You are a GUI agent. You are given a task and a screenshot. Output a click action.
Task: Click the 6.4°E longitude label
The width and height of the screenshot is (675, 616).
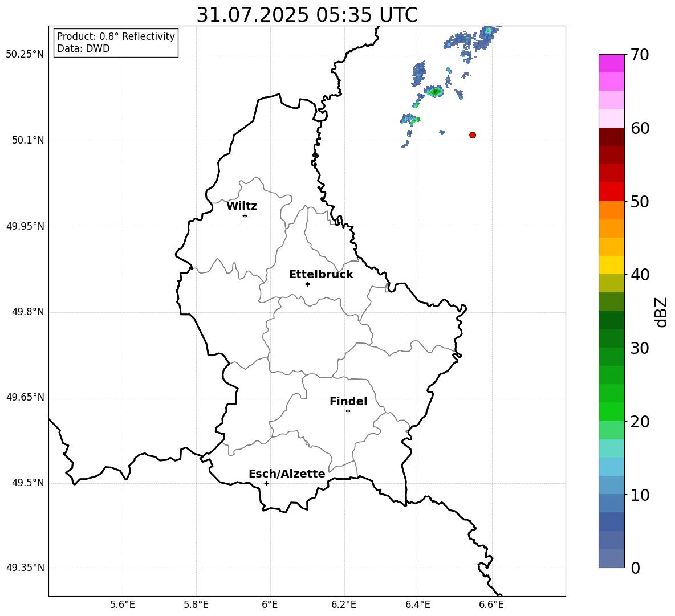[417, 605]
